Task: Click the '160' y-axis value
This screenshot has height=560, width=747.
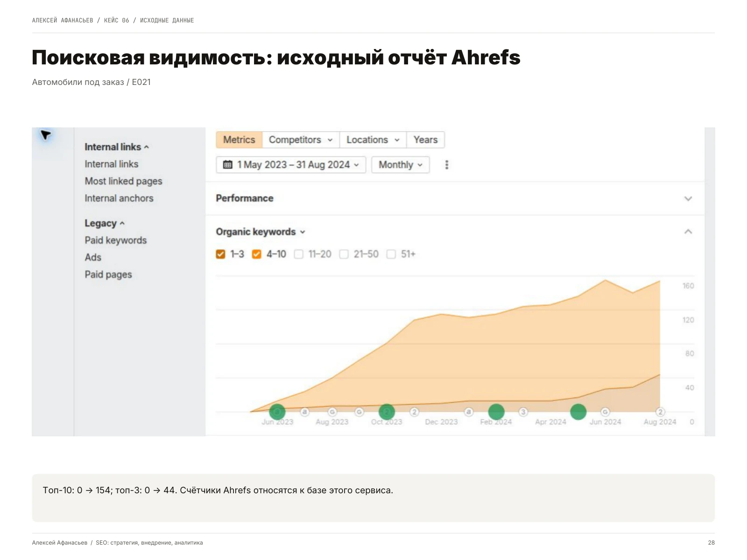Action: click(688, 286)
